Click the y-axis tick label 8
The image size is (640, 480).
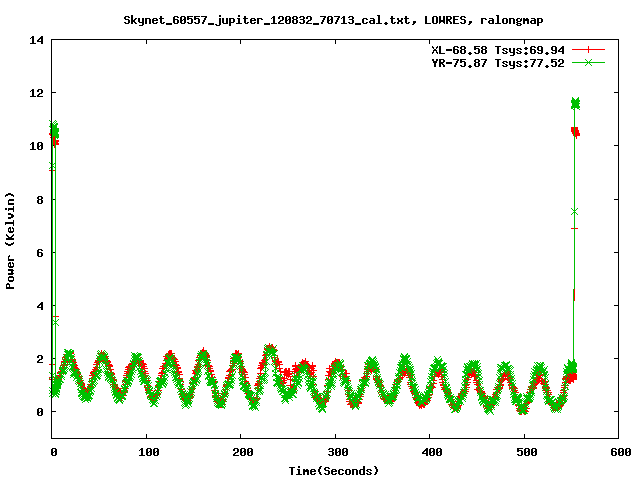tap(40, 200)
